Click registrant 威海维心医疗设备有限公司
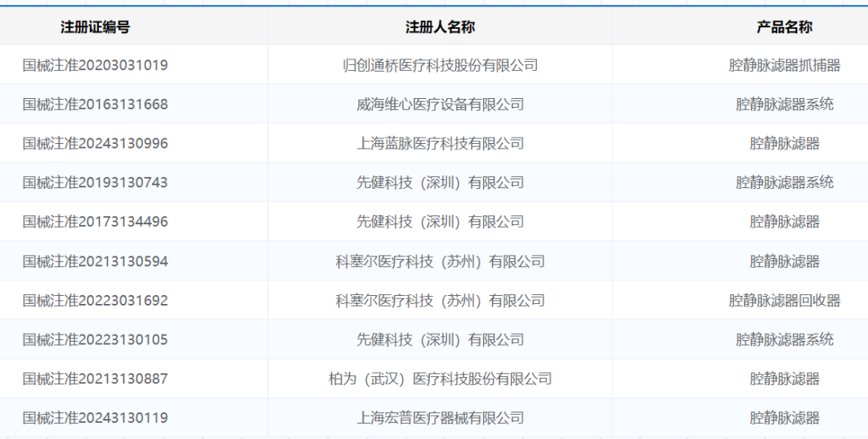The height and width of the screenshot is (439, 868). pos(440,104)
